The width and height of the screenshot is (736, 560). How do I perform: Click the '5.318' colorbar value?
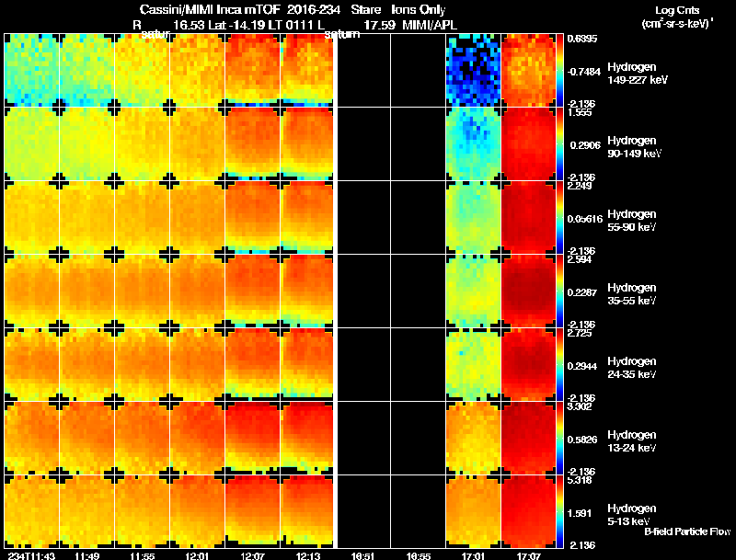(x=581, y=480)
